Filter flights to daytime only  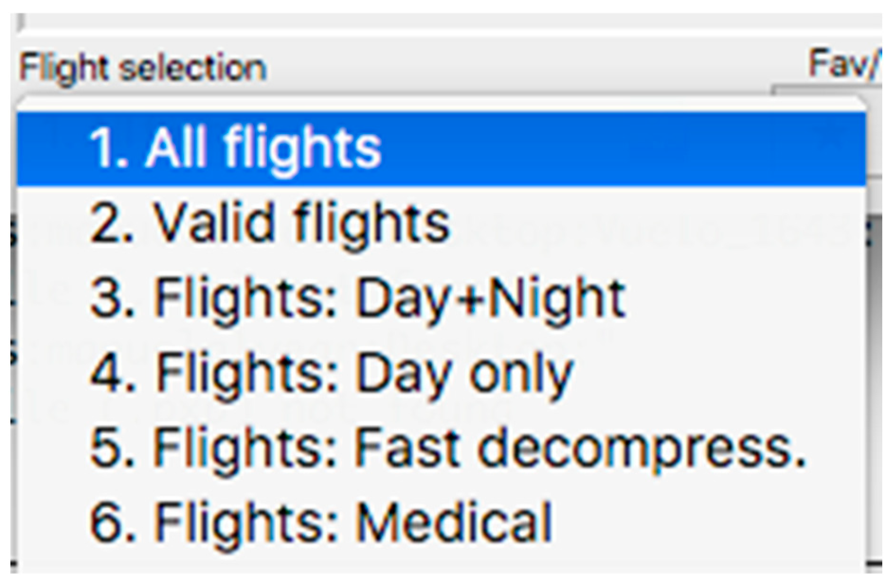[331, 373]
